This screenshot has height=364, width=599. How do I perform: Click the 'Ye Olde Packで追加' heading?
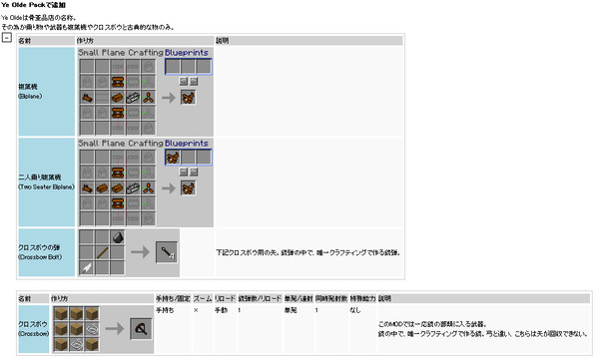coord(33,5)
